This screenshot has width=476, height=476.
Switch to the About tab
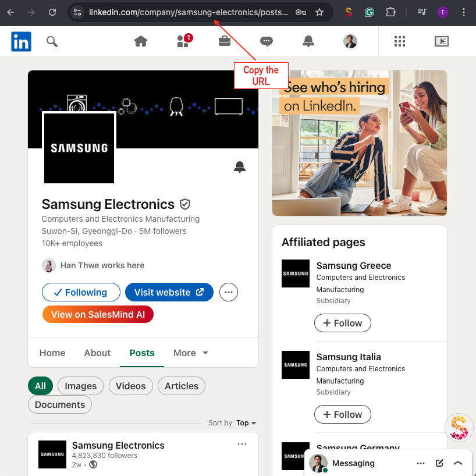tap(97, 353)
